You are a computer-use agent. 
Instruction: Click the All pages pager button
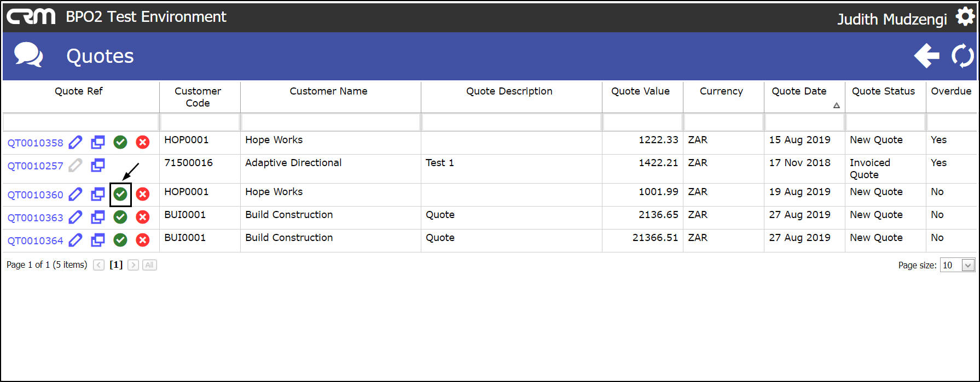pyautogui.click(x=149, y=265)
